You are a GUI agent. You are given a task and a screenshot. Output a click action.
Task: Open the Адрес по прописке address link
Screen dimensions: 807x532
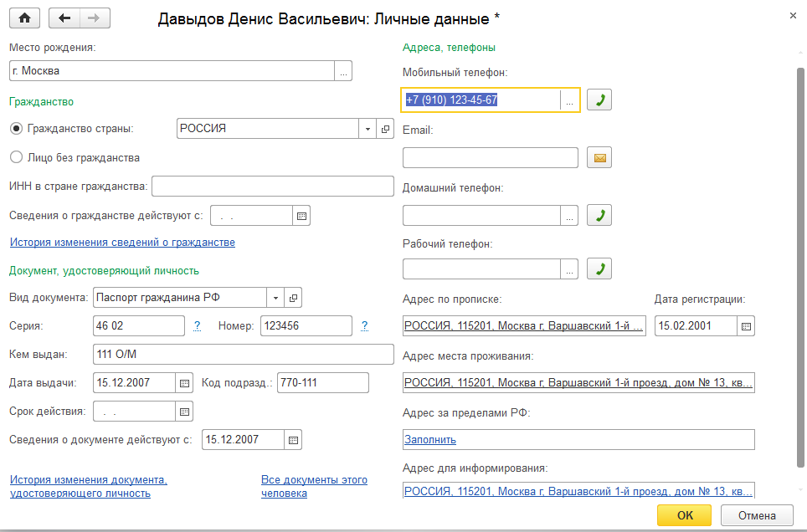point(524,326)
